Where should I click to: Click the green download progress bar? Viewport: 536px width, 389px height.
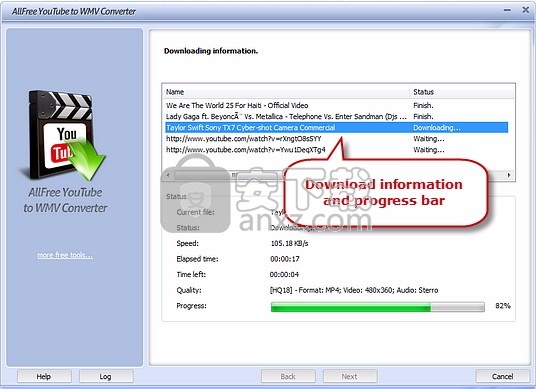click(378, 307)
